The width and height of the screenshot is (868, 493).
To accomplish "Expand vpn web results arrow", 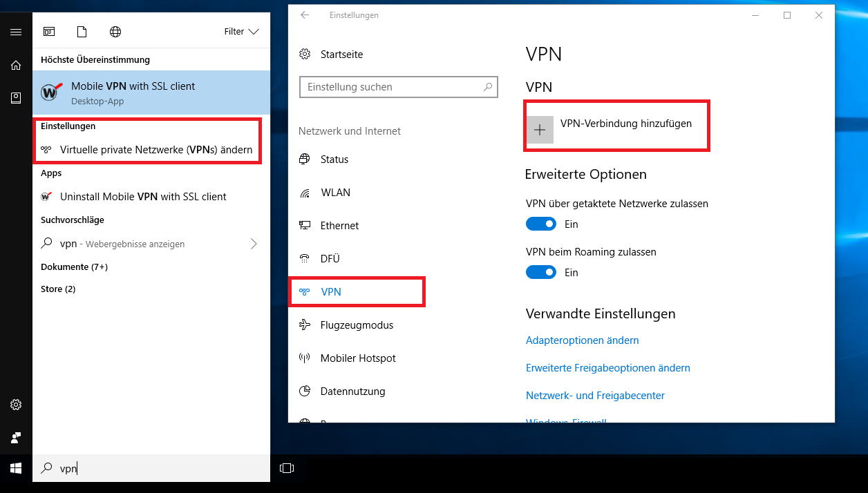I will pyautogui.click(x=254, y=244).
